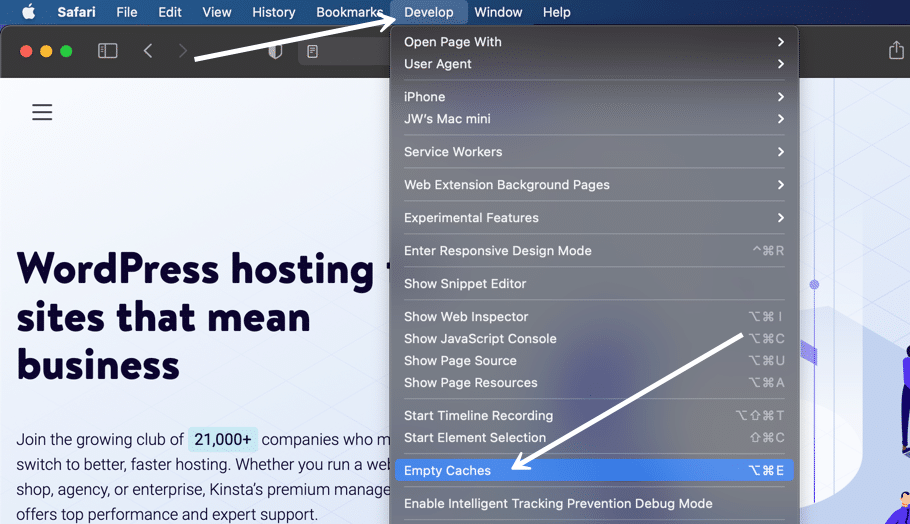This screenshot has height=524, width=910.
Task: Click the WordPress hosting headline
Action: click(x=203, y=317)
